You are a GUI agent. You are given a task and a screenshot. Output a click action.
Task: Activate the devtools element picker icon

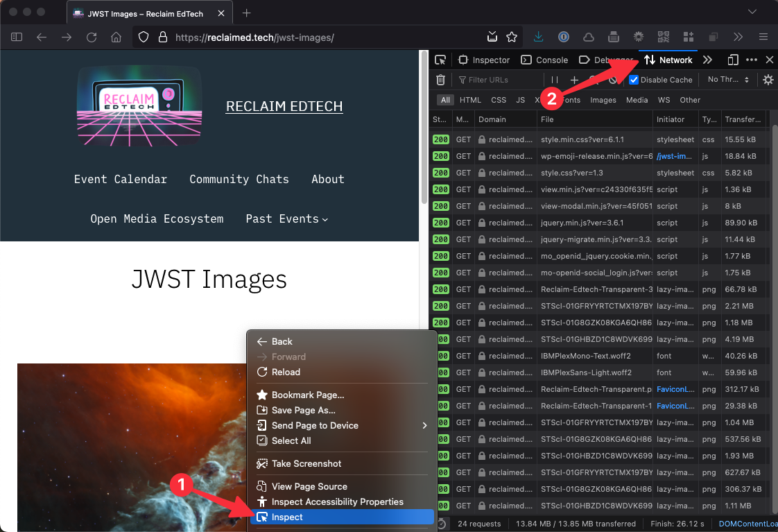pos(440,60)
